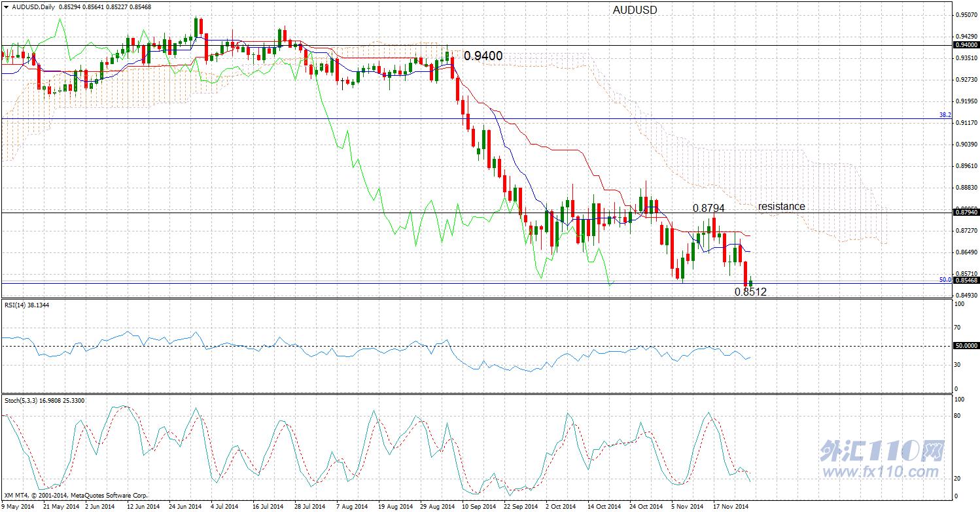The image size is (980, 512).
Task: Click the 0.95070 price scale label
Action: pos(966,14)
